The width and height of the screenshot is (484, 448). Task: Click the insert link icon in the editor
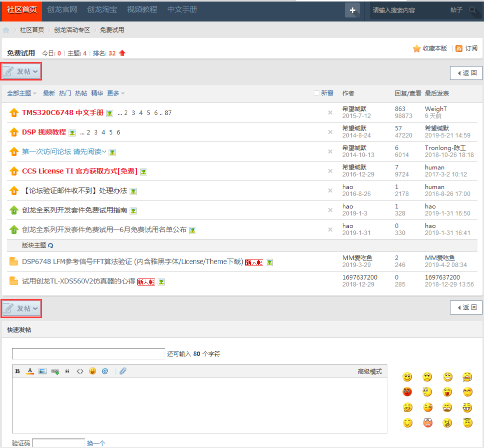click(x=55, y=371)
